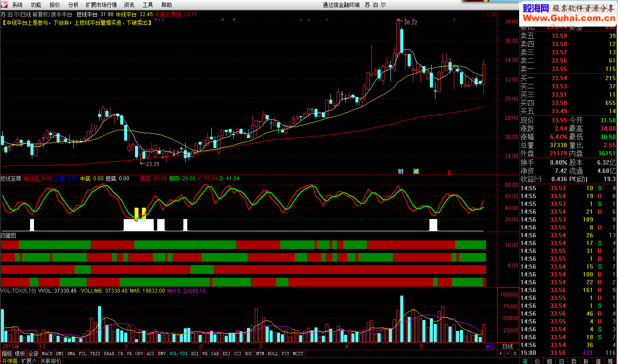Select the VOL-TDX indicator tab
This screenshot has width=618, height=364.
pos(178,354)
